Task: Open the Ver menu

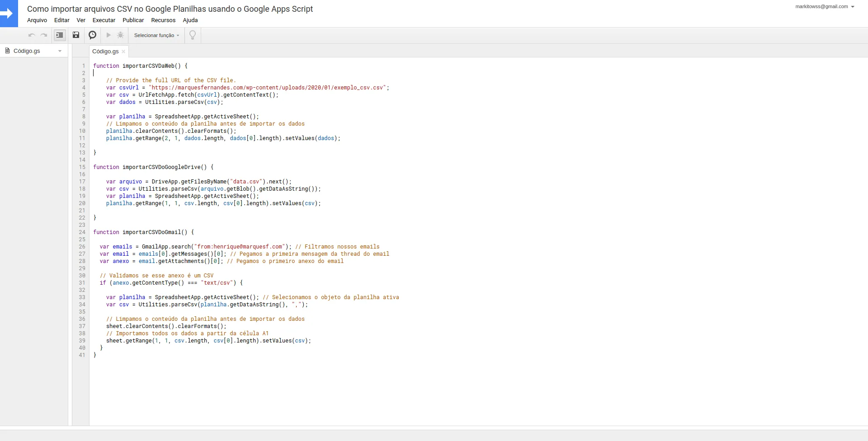Action: [81, 20]
